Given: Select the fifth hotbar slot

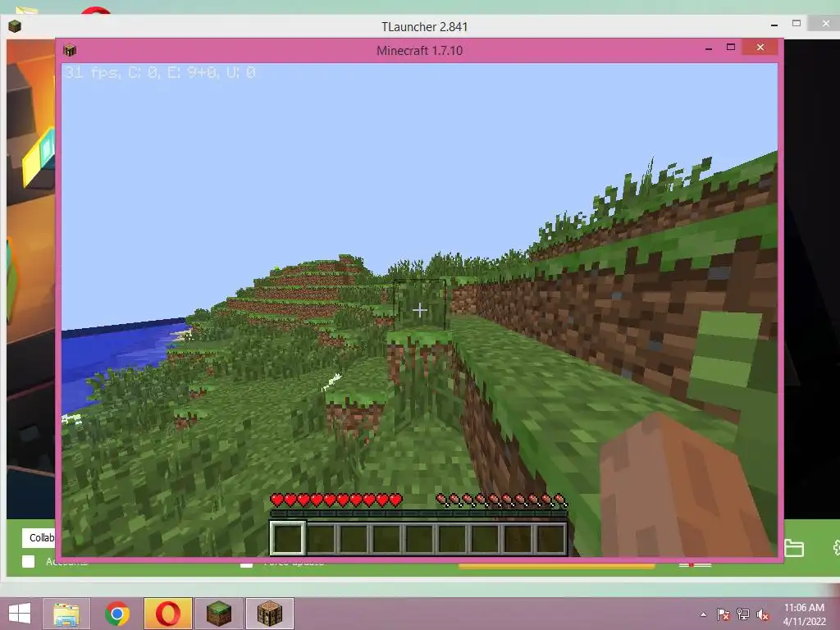Looking at the screenshot, I should tap(419, 538).
